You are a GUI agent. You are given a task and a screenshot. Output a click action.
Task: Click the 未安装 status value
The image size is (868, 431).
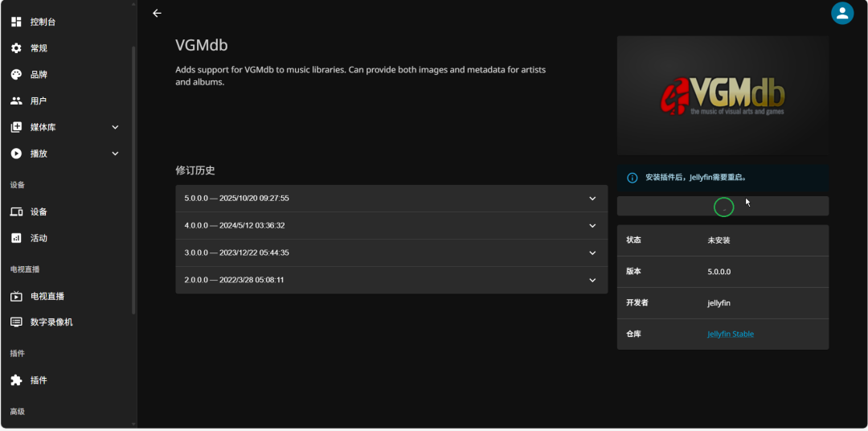point(719,240)
